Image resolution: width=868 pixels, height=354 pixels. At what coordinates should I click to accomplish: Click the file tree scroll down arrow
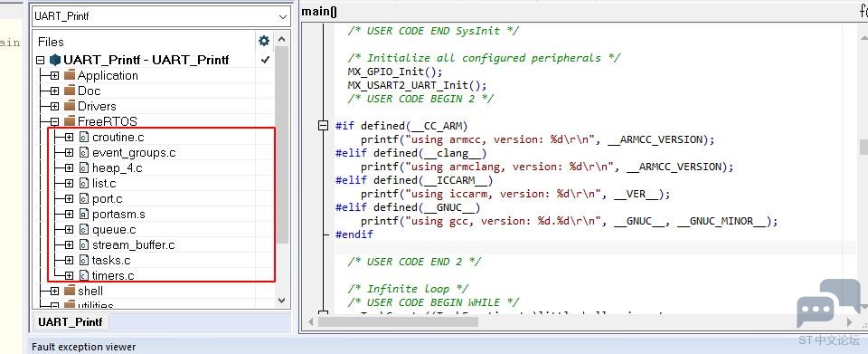(x=282, y=301)
